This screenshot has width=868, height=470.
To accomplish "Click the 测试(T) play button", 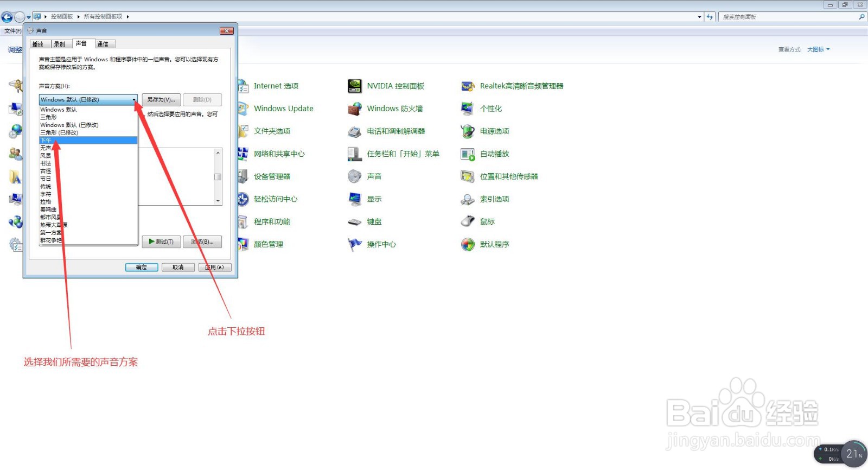I will tap(161, 242).
